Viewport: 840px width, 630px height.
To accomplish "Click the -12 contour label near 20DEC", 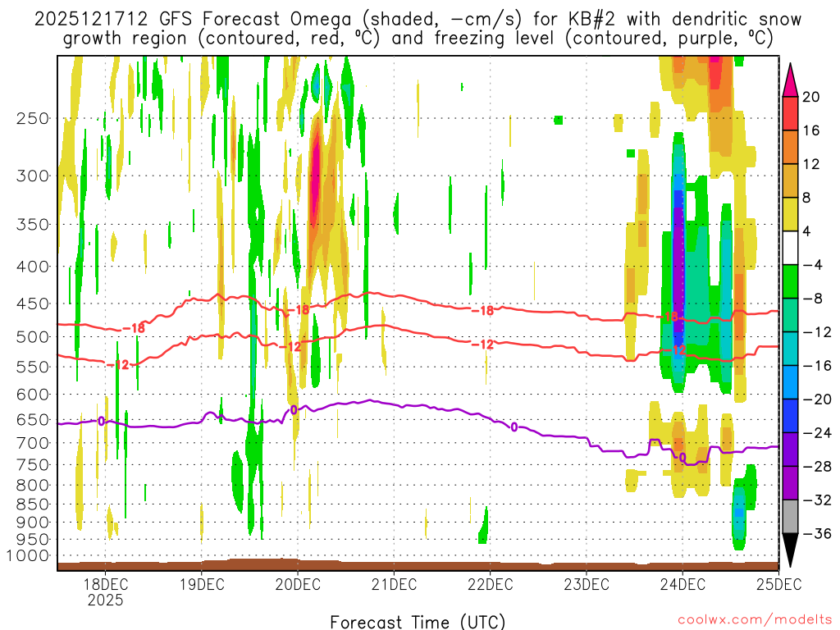I will (x=290, y=347).
